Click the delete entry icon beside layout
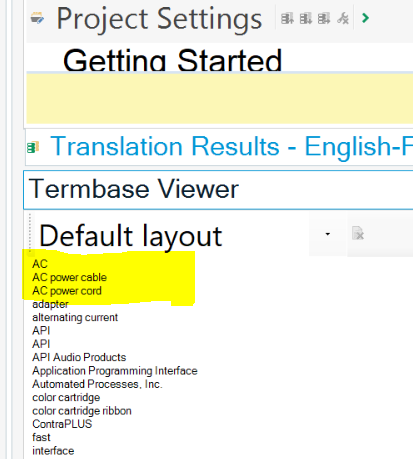 click(x=358, y=233)
